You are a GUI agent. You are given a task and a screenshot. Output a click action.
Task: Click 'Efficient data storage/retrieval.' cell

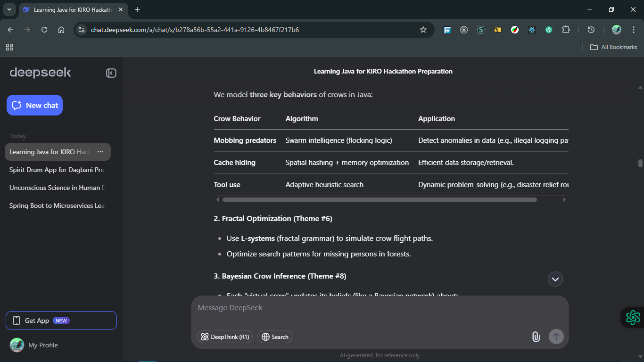click(x=466, y=163)
